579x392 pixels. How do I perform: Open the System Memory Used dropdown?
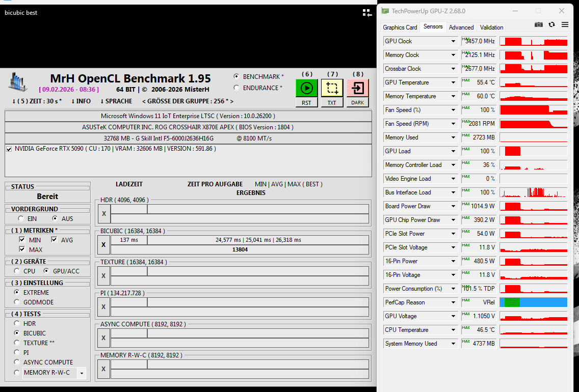pos(453,344)
